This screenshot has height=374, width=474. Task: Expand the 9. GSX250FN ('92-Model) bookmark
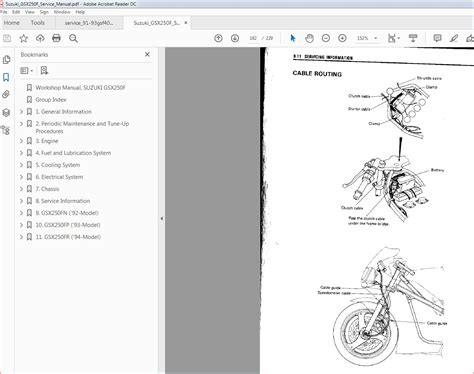[x=21, y=213]
